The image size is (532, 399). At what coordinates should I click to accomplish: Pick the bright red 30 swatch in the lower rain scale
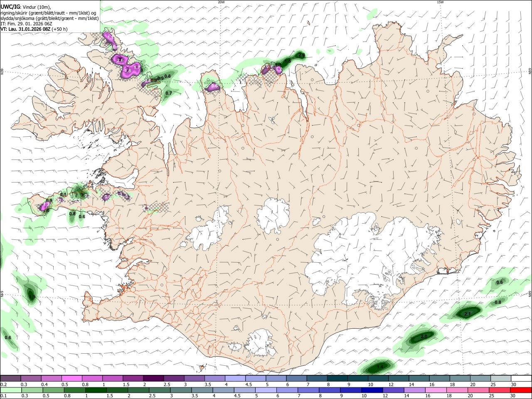point(521,390)
